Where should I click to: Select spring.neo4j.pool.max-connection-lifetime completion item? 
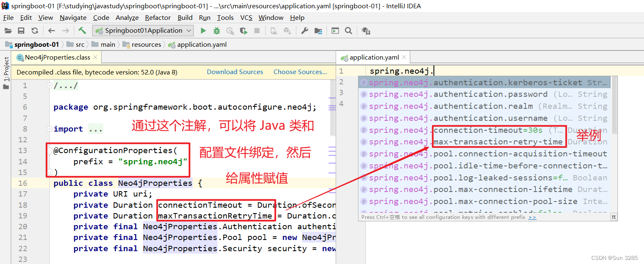pos(484,189)
